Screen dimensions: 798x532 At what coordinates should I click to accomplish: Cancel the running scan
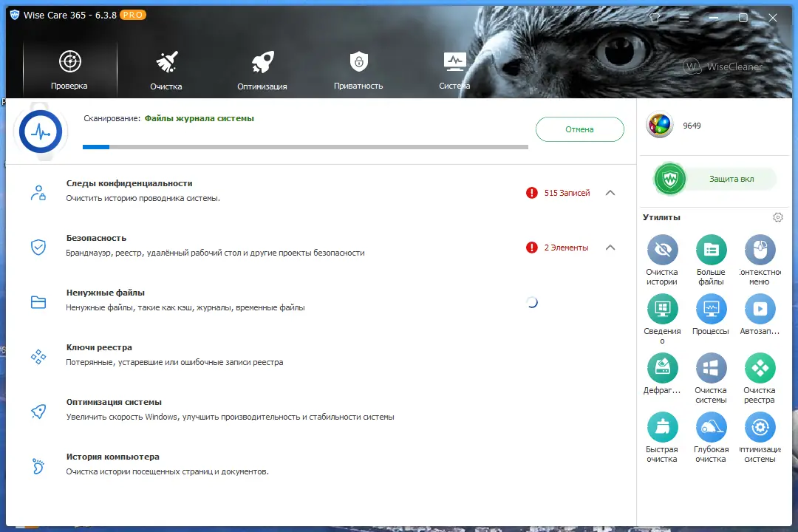[x=579, y=129]
